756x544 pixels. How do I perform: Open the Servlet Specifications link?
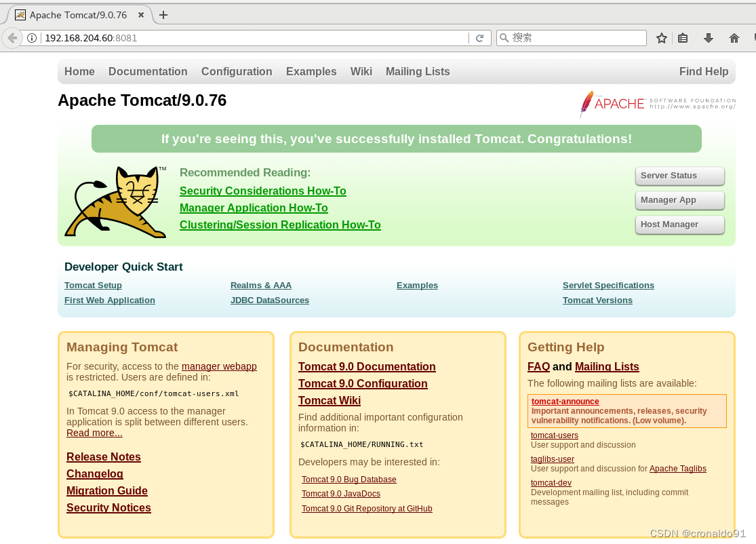[608, 285]
